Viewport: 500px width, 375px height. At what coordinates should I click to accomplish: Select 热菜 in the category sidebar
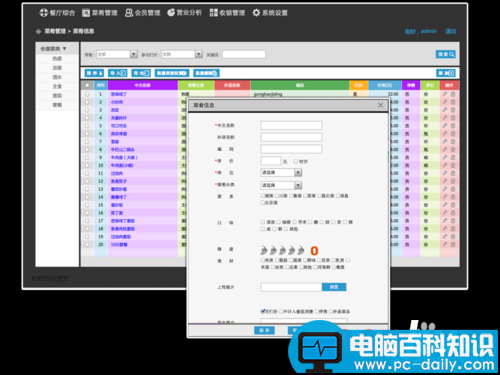pyautogui.click(x=57, y=58)
